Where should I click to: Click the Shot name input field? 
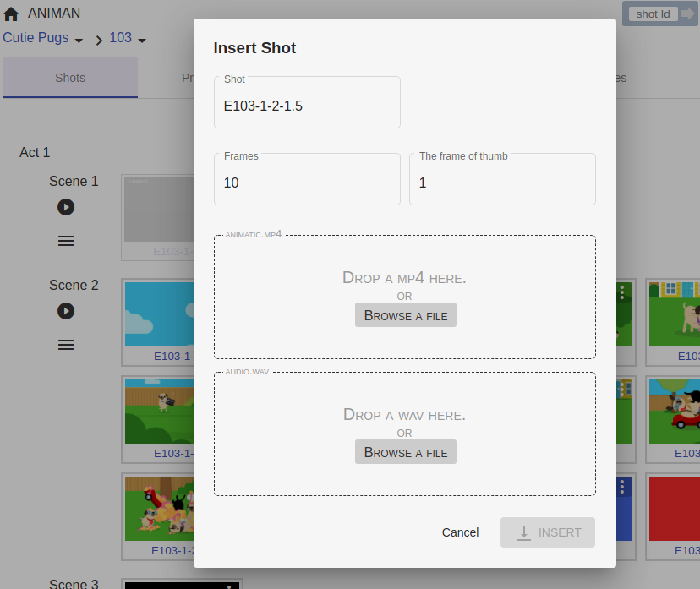coord(307,106)
